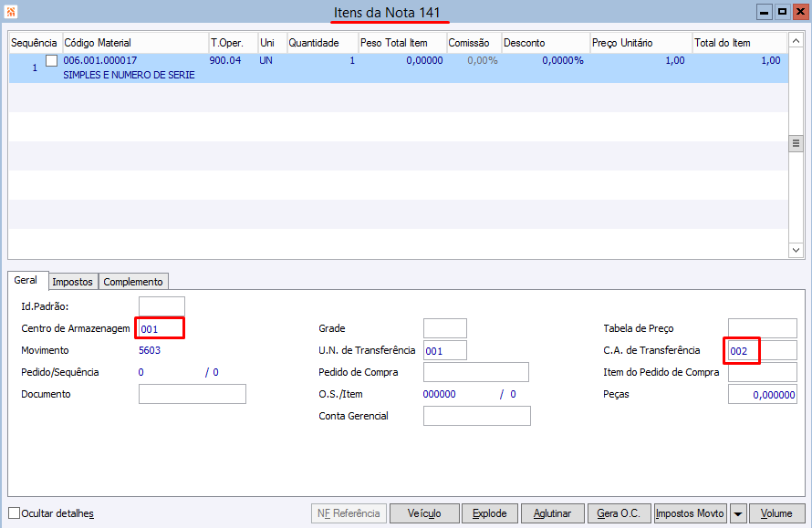Click the 0,00% commission cell
This screenshot has width=812, height=528.
pyautogui.click(x=482, y=60)
